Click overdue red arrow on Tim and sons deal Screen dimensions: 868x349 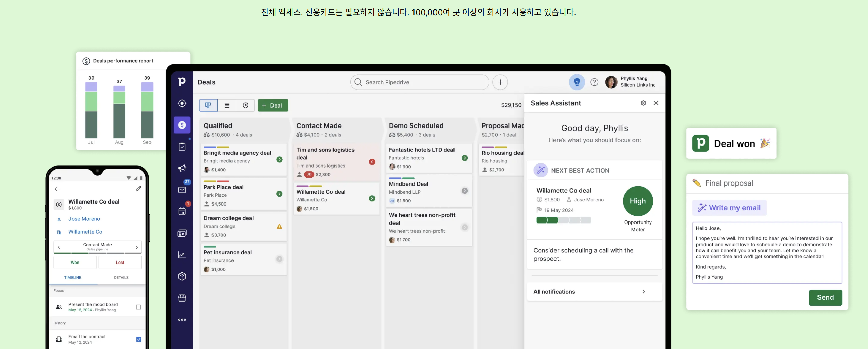(x=372, y=162)
